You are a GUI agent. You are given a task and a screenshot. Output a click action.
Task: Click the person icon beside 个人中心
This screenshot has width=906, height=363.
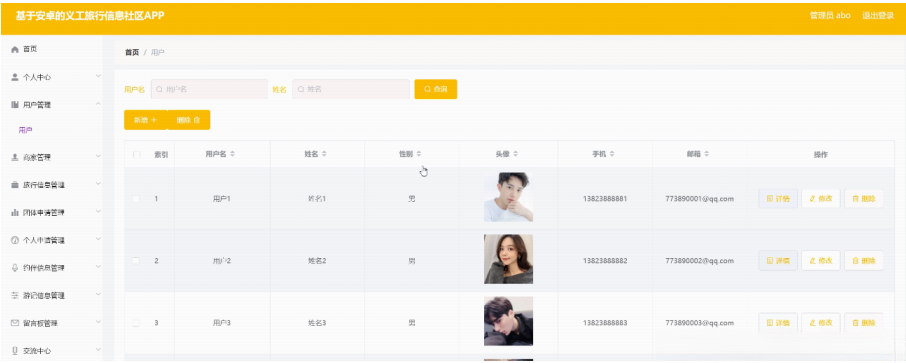coord(15,77)
